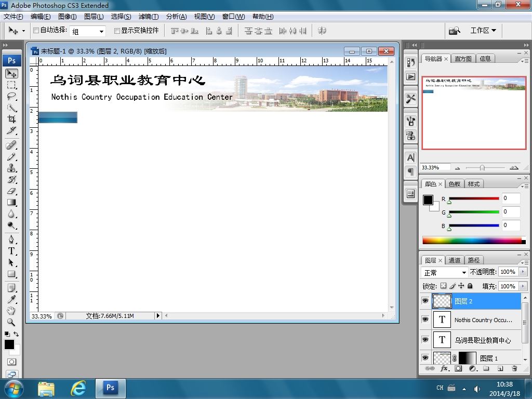
Task: Open the Actions panel icon
Action: (410, 77)
